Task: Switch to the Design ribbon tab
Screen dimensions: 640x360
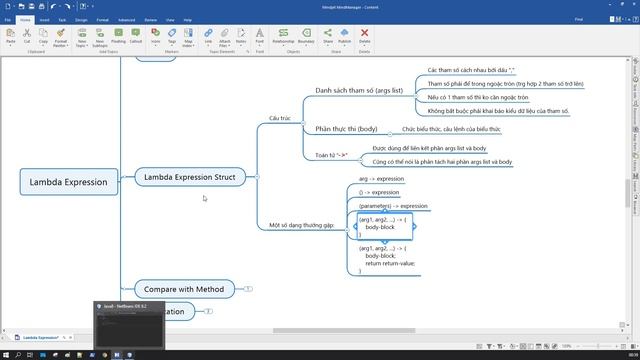Action: coord(81,20)
